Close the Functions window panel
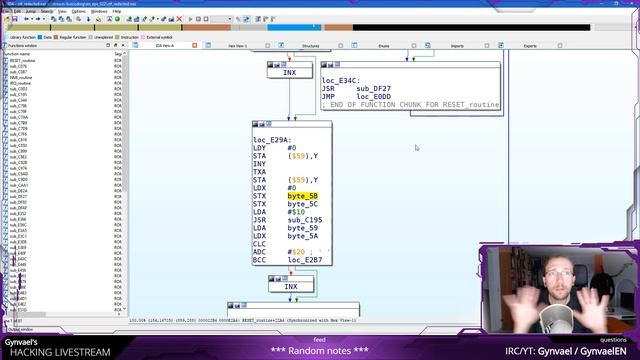The image size is (640, 360). click(x=123, y=45)
